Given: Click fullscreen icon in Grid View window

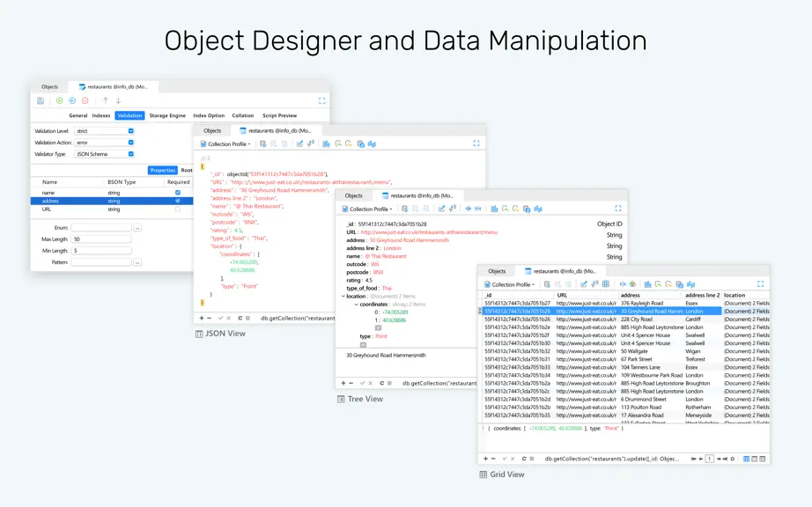Looking at the screenshot, I should (760, 284).
